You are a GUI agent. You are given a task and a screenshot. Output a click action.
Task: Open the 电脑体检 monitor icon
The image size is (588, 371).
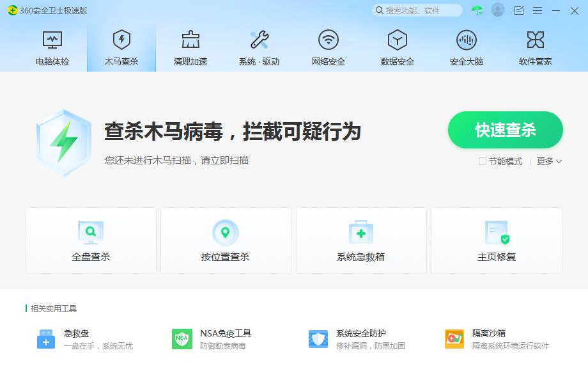pyautogui.click(x=52, y=40)
